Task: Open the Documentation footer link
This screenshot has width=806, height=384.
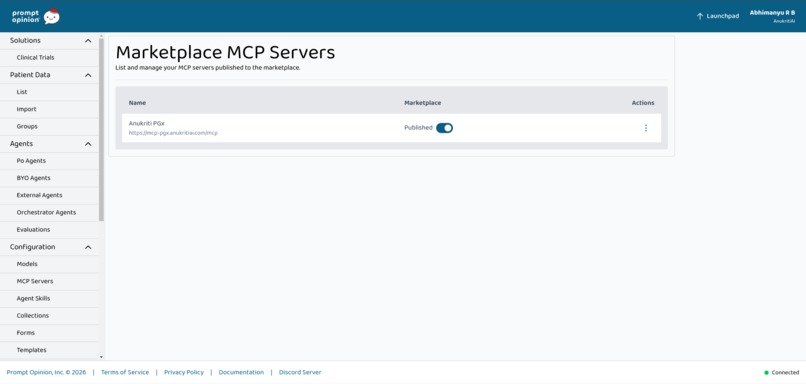Action: coord(241,373)
